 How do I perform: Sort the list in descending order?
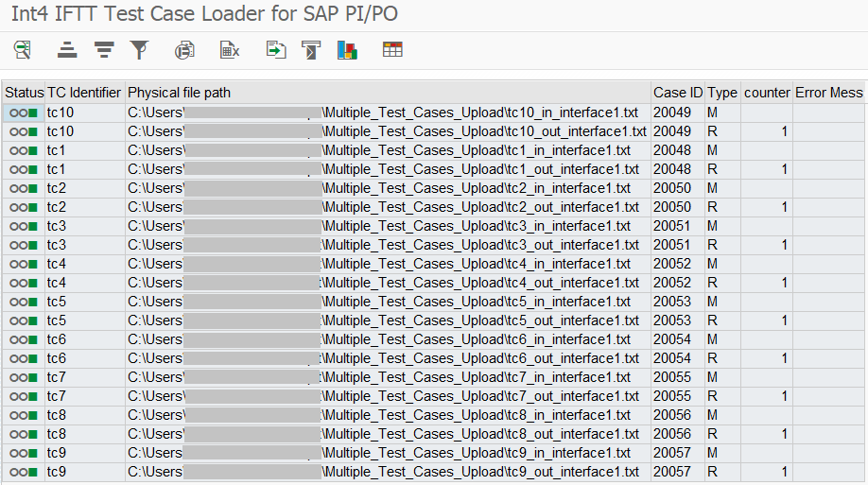pos(104,50)
